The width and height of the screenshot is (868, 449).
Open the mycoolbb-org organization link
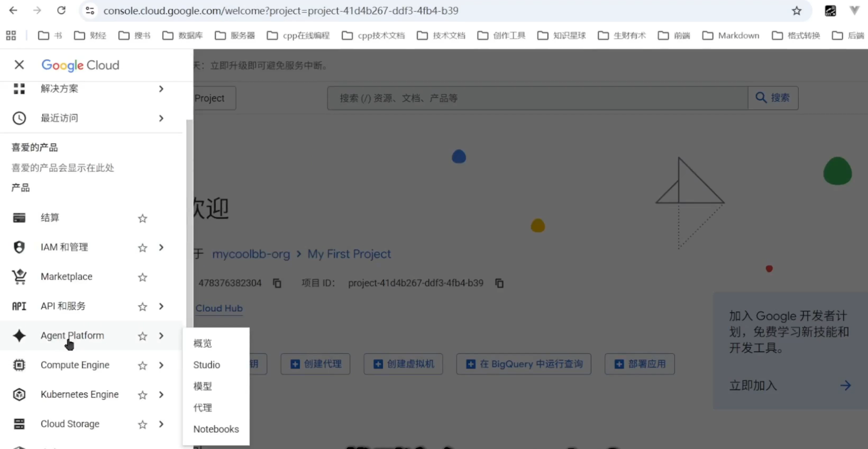coord(251,254)
